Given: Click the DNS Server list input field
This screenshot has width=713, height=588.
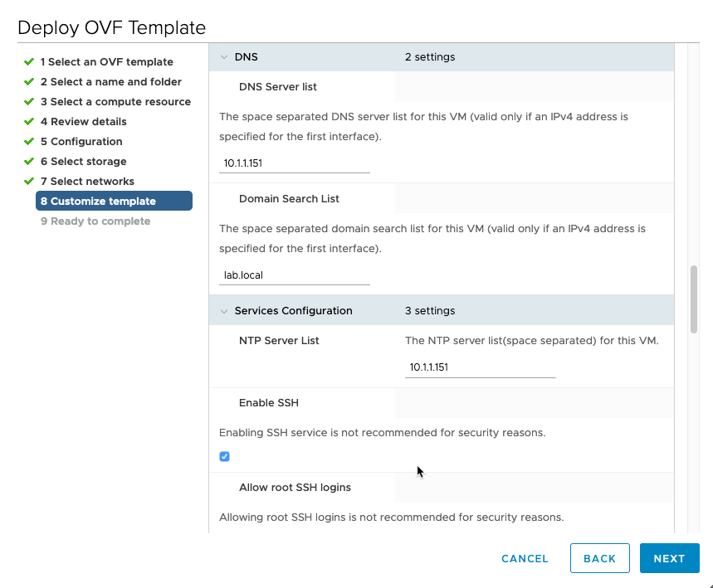Looking at the screenshot, I should click(x=294, y=163).
